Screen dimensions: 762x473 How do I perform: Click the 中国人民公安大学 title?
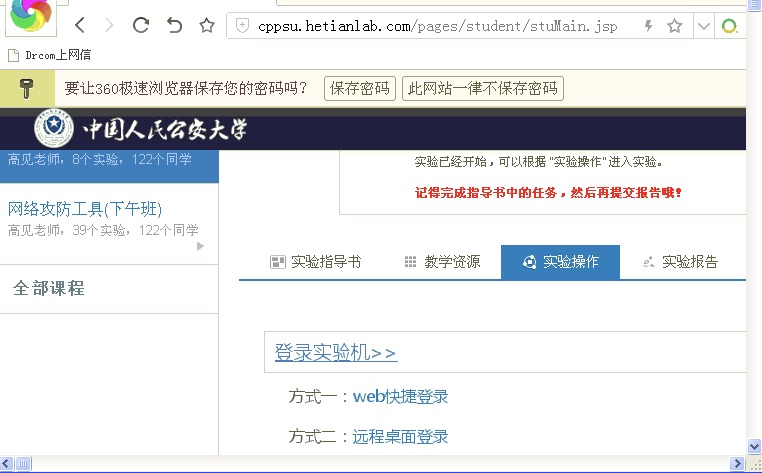[165, 129]
